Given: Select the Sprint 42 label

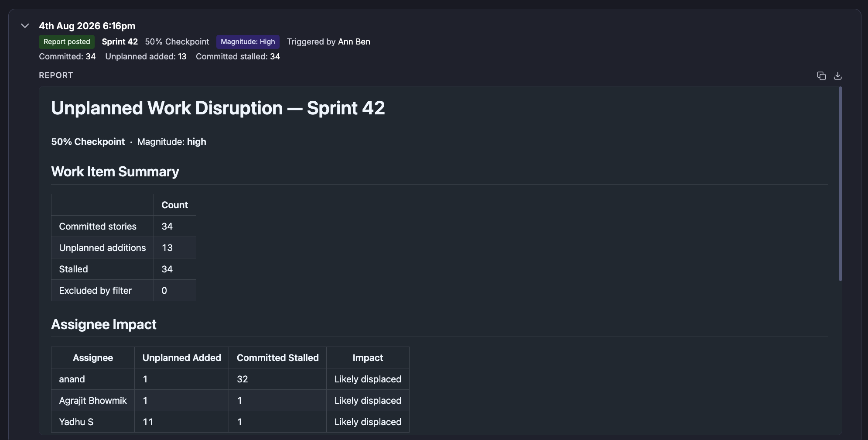Looking at the screenshot, I should [120, 41].
